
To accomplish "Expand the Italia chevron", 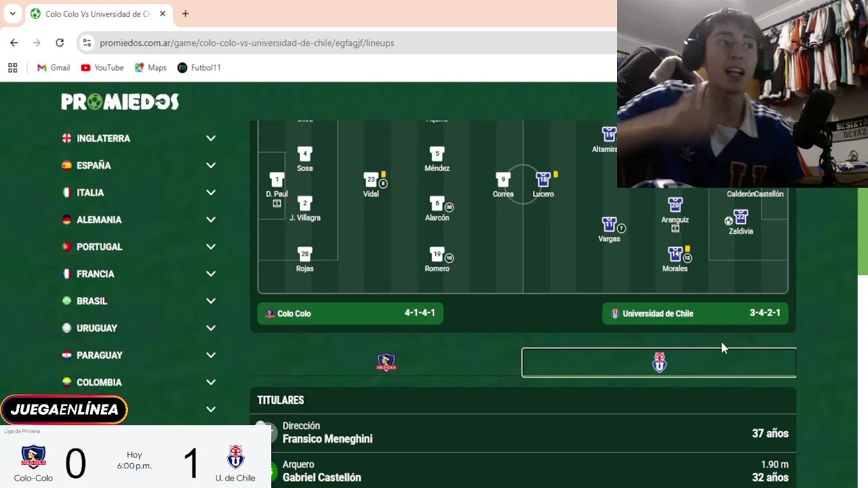I will click(x=211, y=192).
